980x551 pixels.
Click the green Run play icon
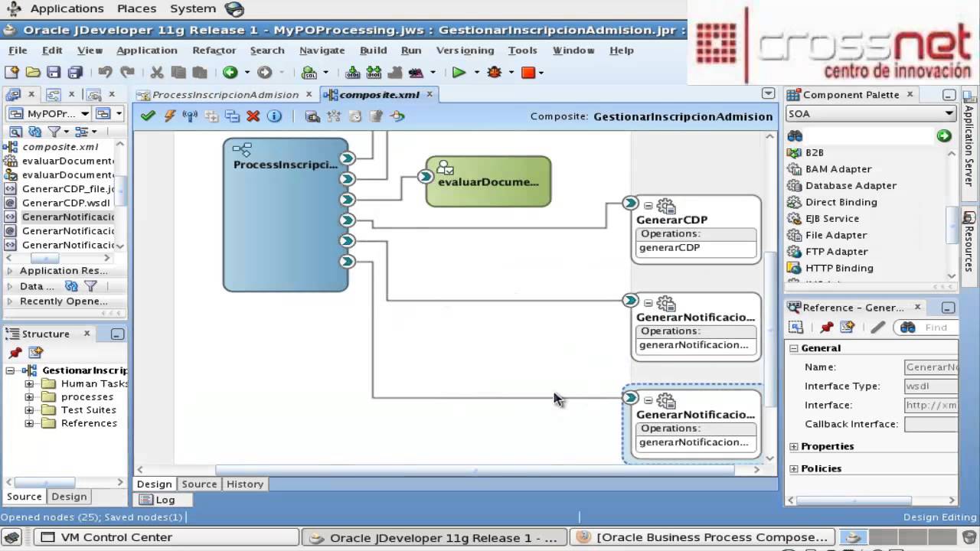(459, 72)
